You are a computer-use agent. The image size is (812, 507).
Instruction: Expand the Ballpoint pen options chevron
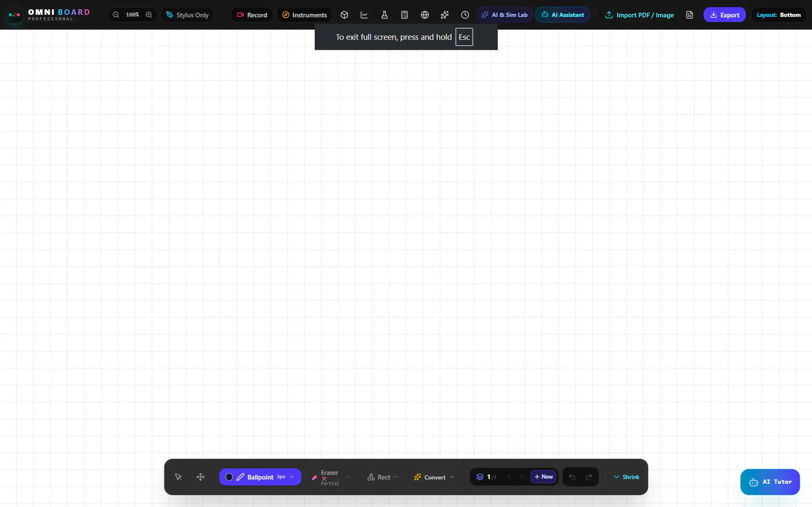pyautogui.click(x=292, y=477)
